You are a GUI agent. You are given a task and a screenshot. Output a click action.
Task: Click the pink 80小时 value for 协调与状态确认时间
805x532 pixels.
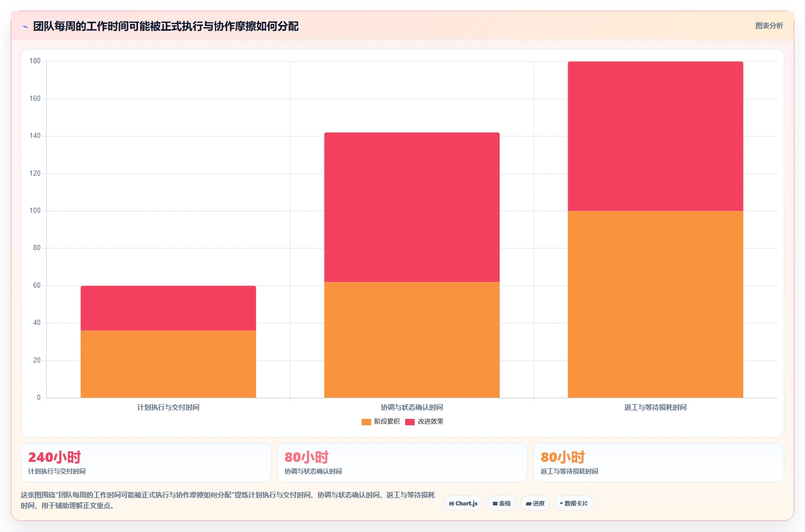[306, 457]
